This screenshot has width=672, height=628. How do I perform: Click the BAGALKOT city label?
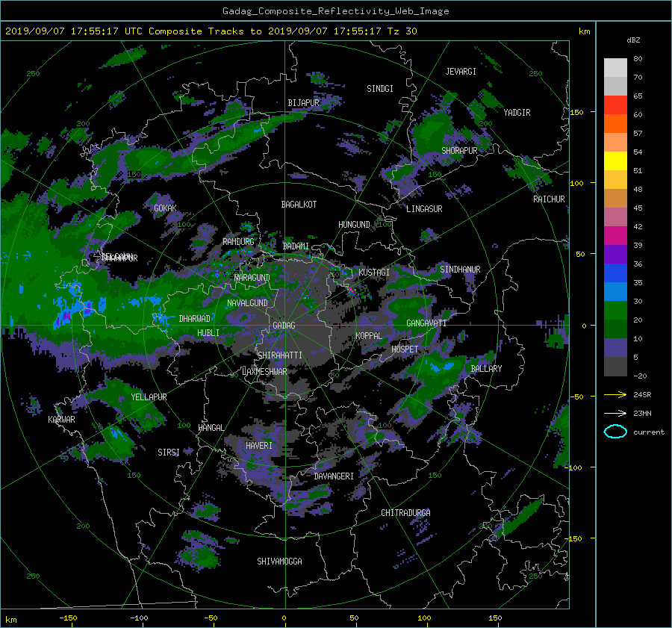coord(299,205)
